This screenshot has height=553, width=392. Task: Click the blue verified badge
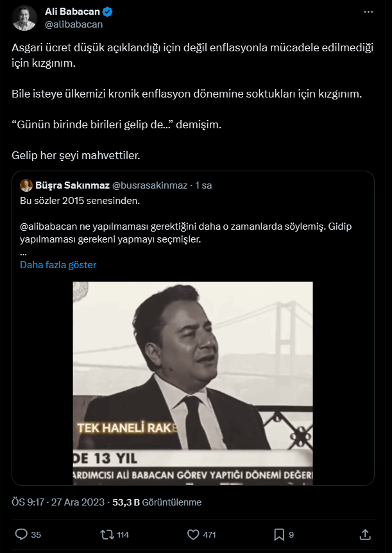(107, 12)
